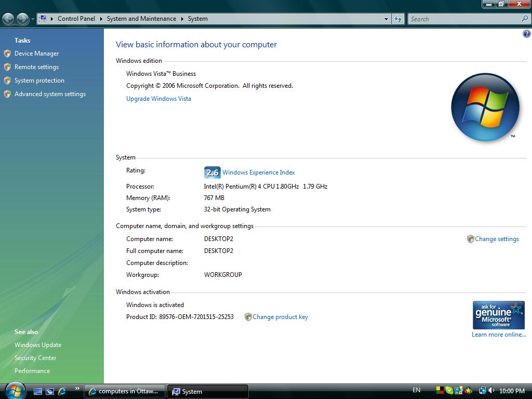Image resolution: width=532 pixels, height=399 pixels.
Task: Expand the address bar history dropdown
Action: [386, 19]
